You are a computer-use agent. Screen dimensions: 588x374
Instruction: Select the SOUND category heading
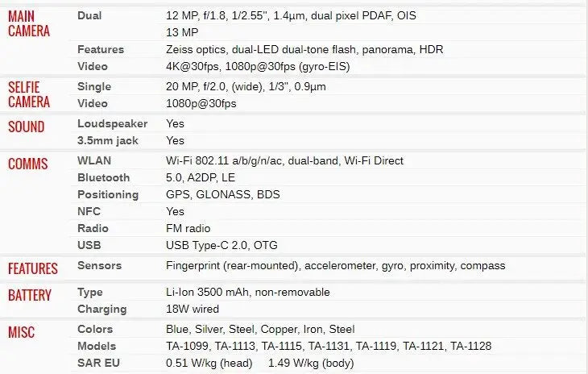[27, 127]
